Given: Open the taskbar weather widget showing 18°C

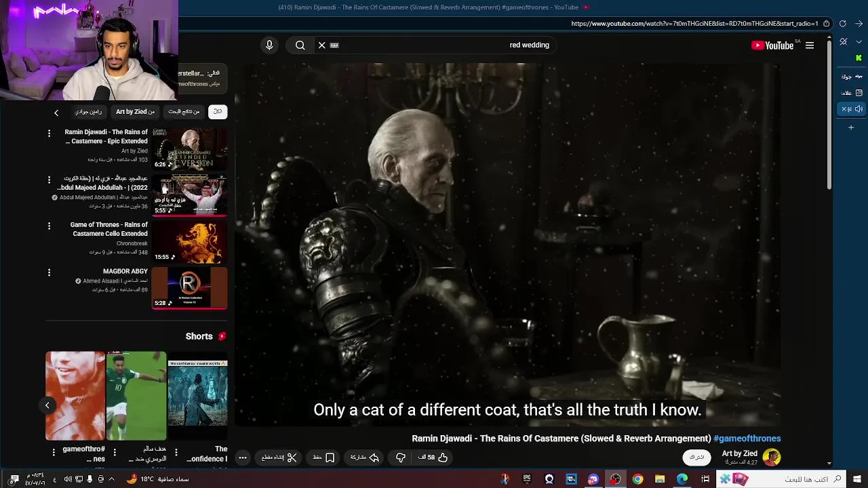Looking at the screenshot, I should coord(158,479).
